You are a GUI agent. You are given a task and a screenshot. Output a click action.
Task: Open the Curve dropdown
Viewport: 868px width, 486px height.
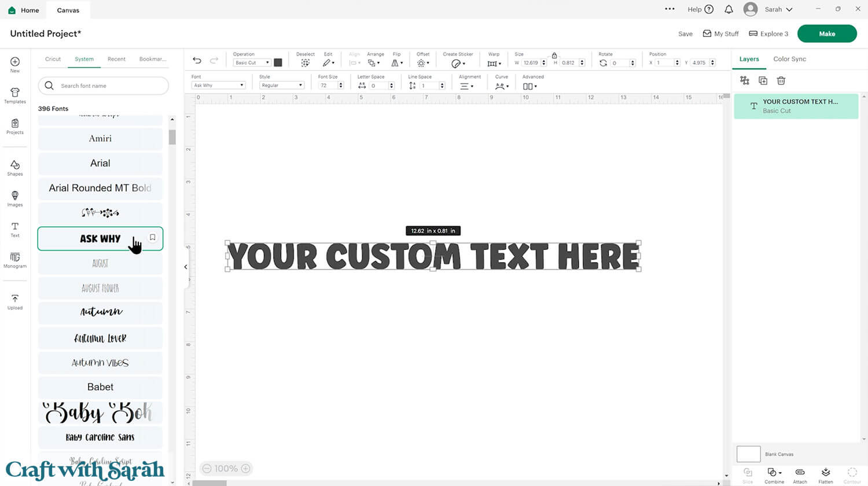coord(502,86)
